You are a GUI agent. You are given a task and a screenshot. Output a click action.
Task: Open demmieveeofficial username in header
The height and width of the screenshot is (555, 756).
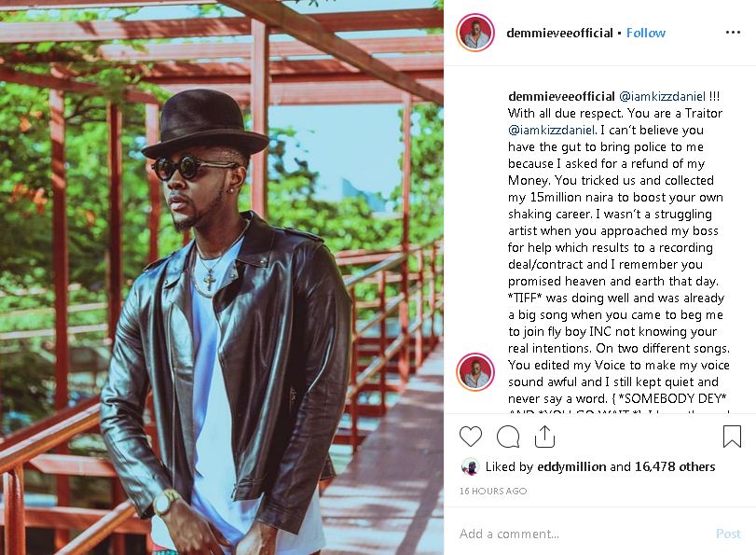(559, 33)
